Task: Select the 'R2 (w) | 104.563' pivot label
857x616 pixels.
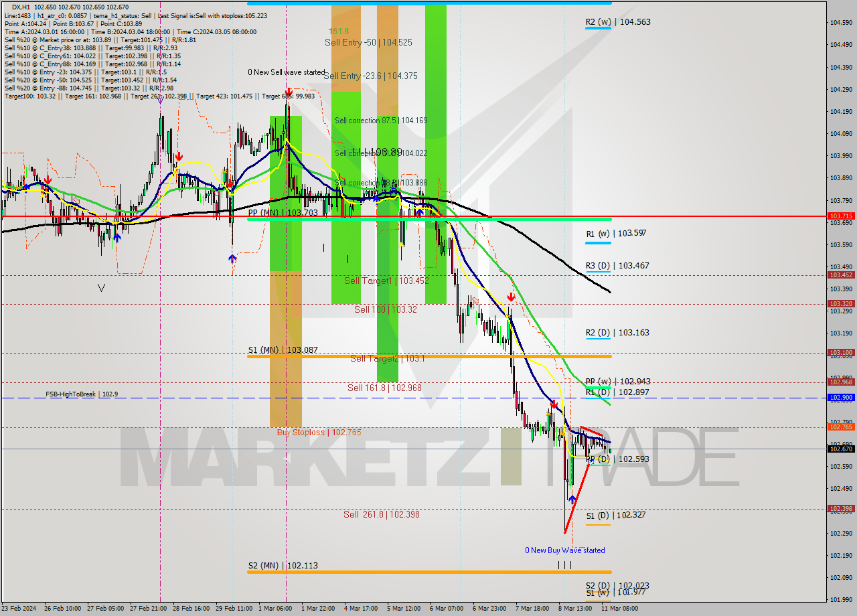Action: 618,21
